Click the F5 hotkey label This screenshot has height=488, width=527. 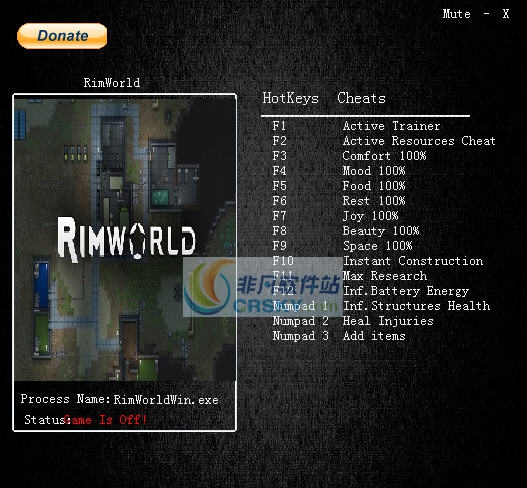pyautogui.click(x=279, y=186)
